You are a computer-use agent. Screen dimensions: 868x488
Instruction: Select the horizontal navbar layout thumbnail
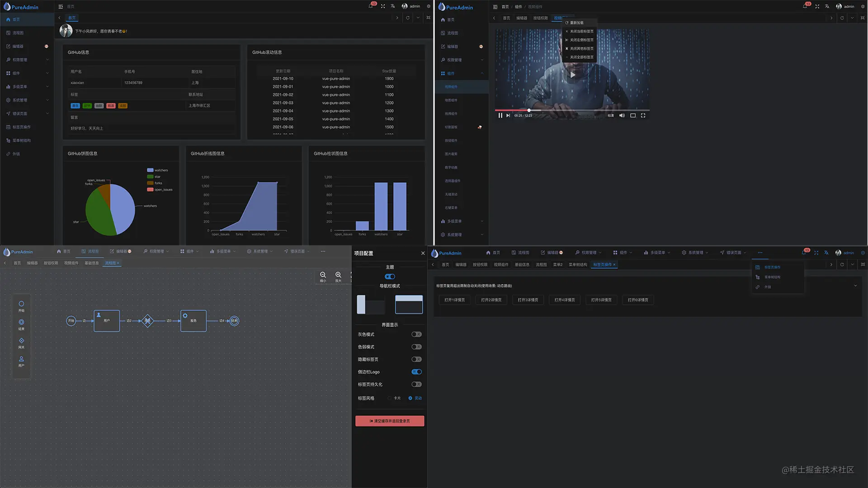pos(409,305)
